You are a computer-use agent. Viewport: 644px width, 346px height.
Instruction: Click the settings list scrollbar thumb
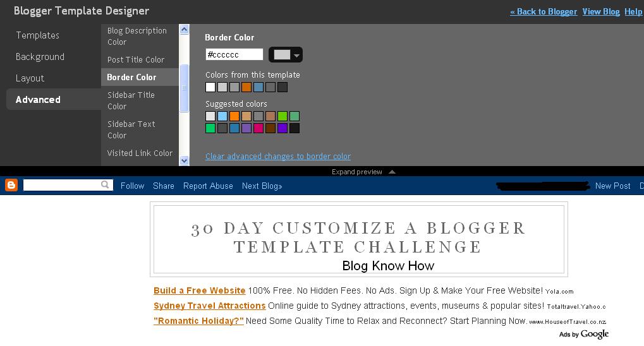(x=184, y=88)
